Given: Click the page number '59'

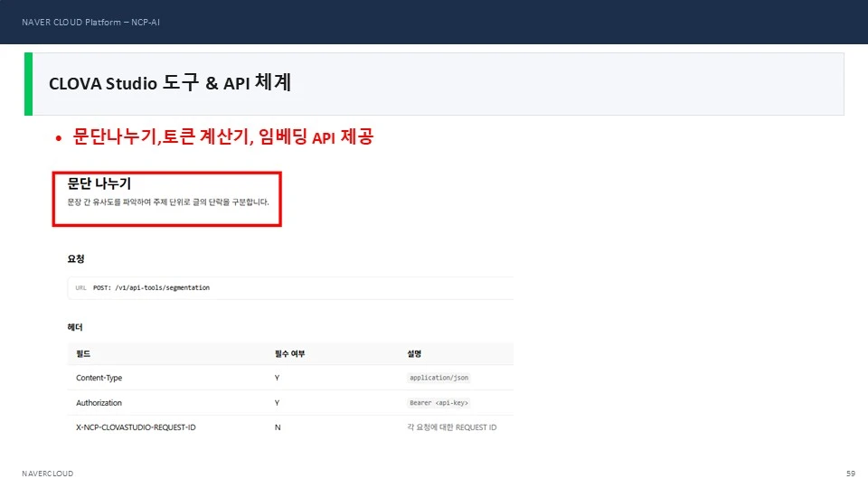Looking at the screenshot, I should click(850, 474).
